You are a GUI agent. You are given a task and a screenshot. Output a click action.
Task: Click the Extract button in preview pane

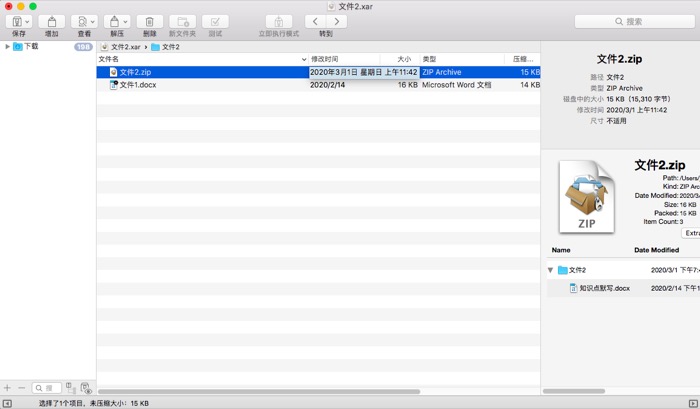click(691, 233)
